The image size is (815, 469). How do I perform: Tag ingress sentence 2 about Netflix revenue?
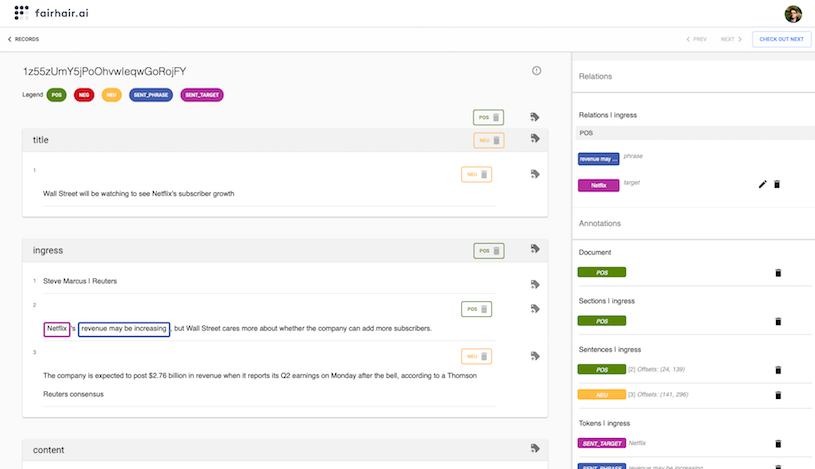click(535, 308)
